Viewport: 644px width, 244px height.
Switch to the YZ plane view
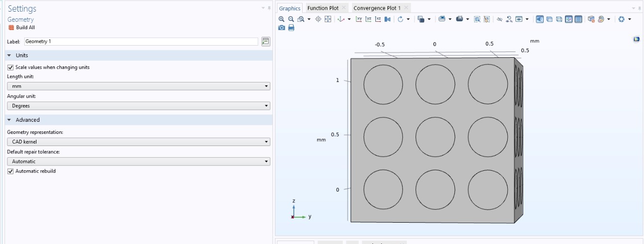(x=369, y=19)
